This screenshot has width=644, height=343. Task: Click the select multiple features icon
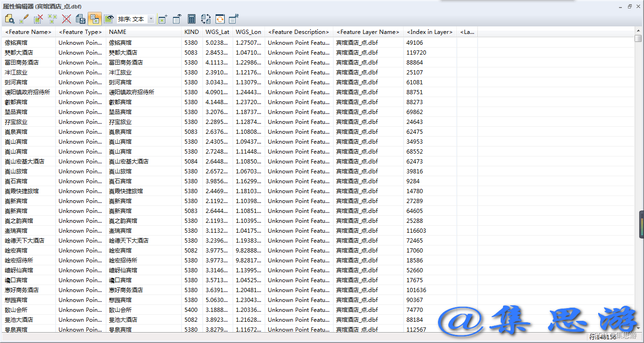coord(52,19)
